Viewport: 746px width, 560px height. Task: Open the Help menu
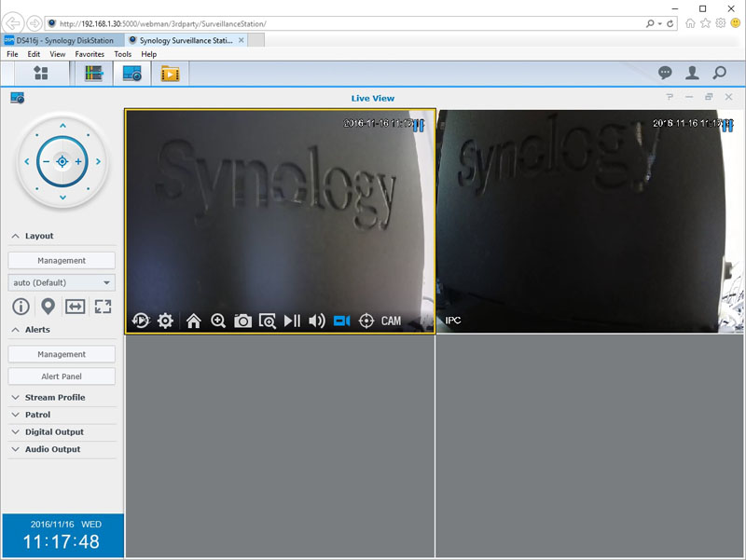tap(149, 54)
